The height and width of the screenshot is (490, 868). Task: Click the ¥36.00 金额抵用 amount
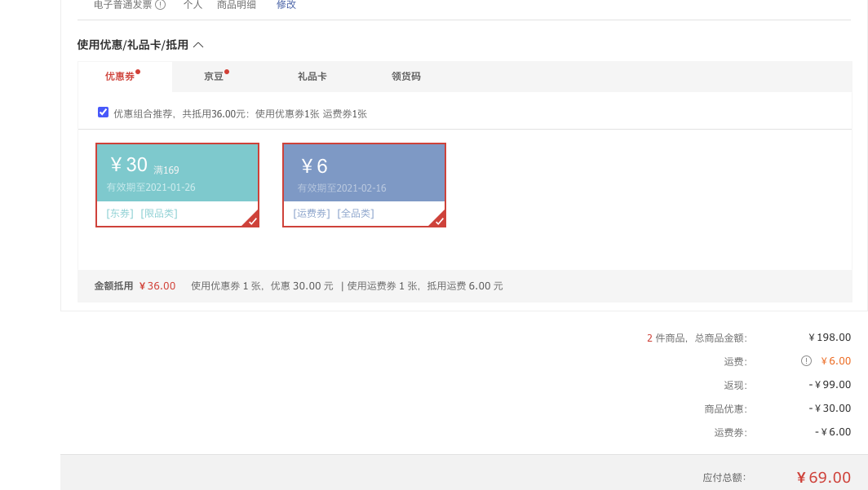click(x=157, y=286)
